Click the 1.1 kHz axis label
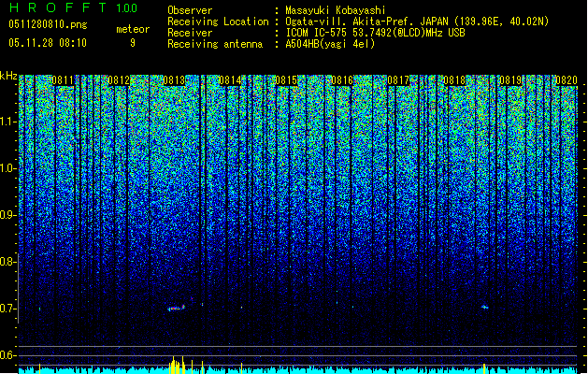The image size is (588, 374). point(8,122)
